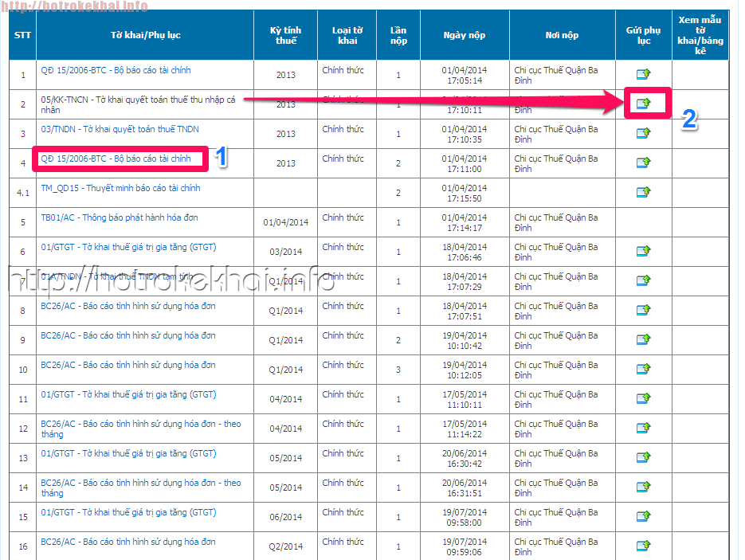Screen dimensions: 745x560
Task: Click upload icon in 03/TNDN row
Action: click(643, 133)
